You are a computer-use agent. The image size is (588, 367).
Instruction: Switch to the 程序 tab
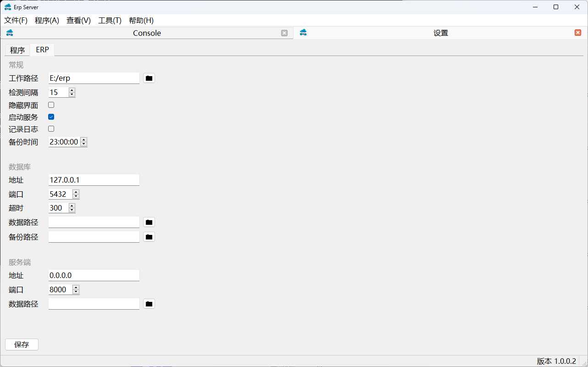point(17,50)
